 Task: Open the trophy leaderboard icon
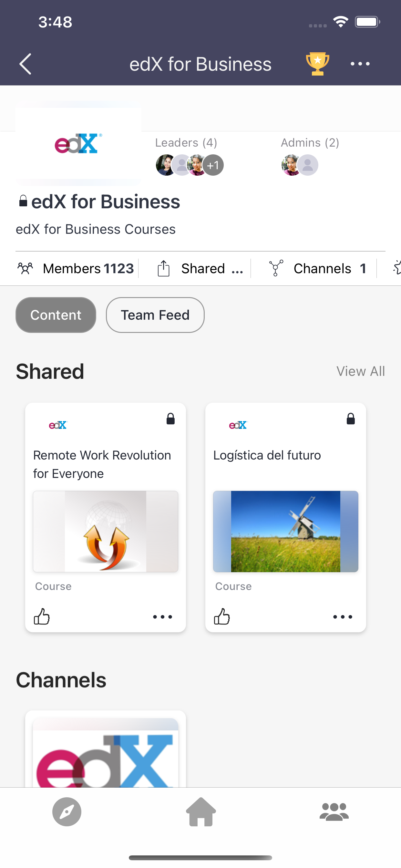317,64
